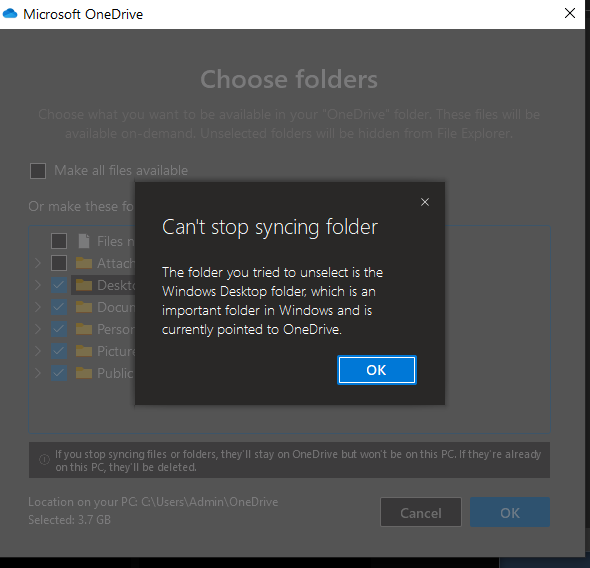
Task: Click Cancel in Choose folders window
Action: point(421,512)
